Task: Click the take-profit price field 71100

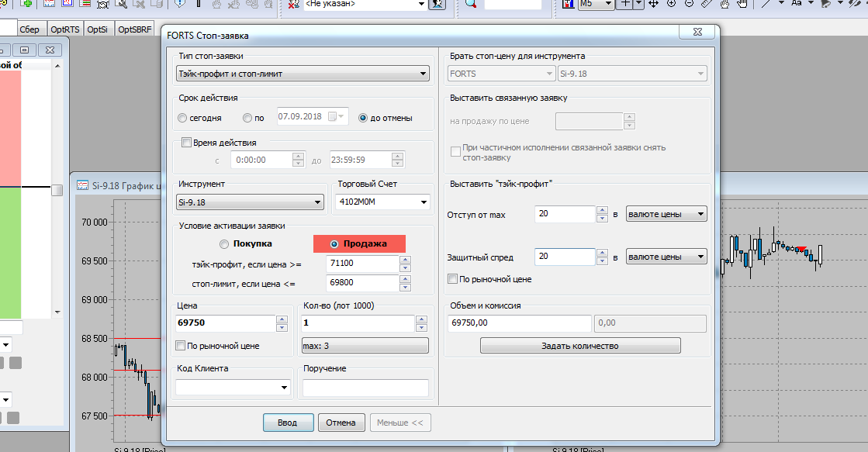Action: point(362,264)
